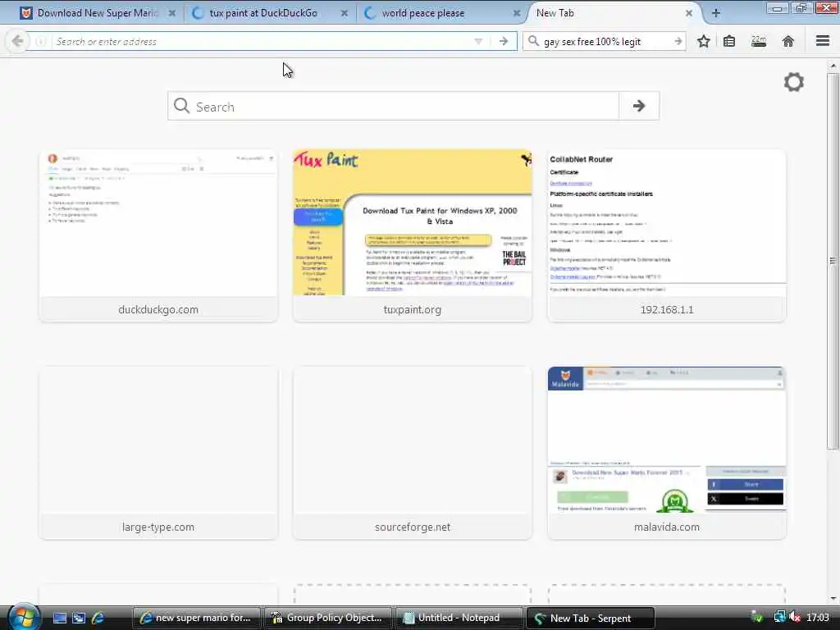Open the Downloads indicator showing 22m
This screenshot has height=630, width=840.
[759, 41]
